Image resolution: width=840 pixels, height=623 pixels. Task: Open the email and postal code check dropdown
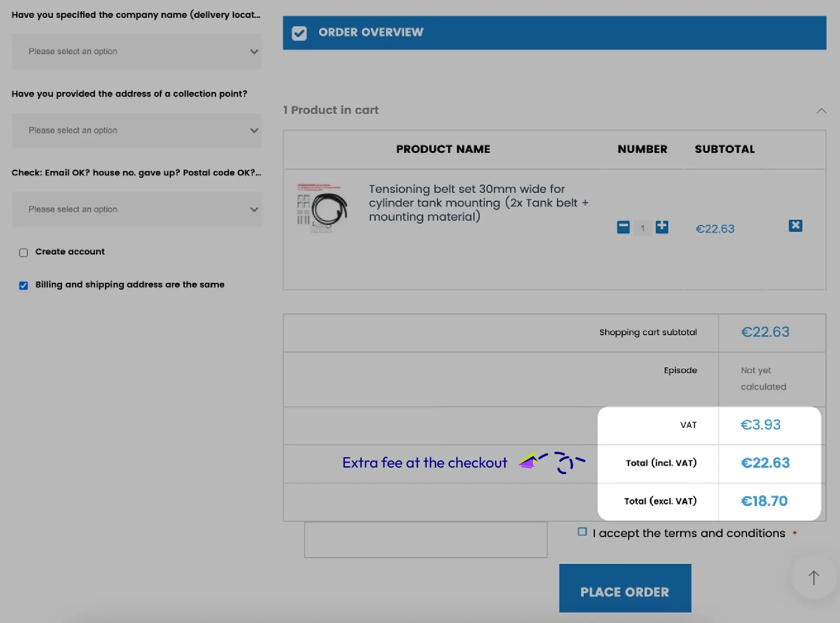pyautogui.click(x=137, y=209)
